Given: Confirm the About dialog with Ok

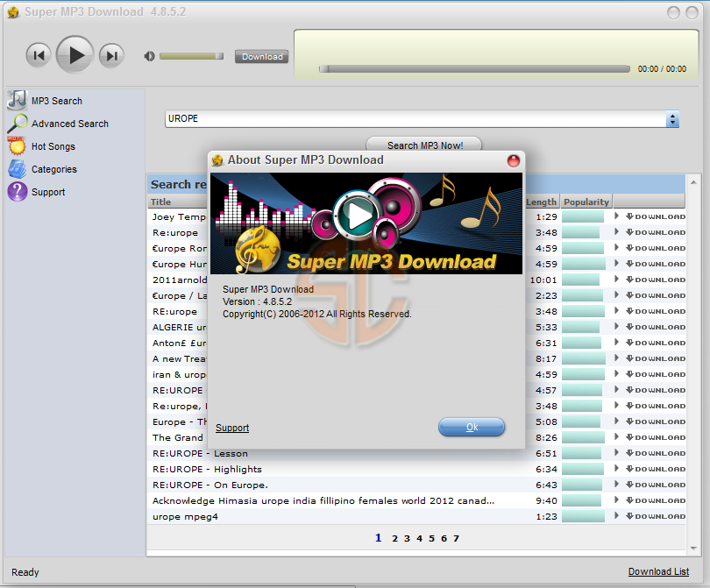Looking at the screenshot, I should pyautogui.click(x=472, y=427).
